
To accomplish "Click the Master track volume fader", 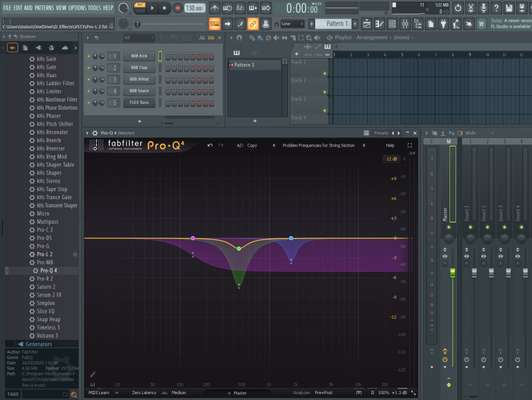I will pyautogui.click(x=453, y=273).
